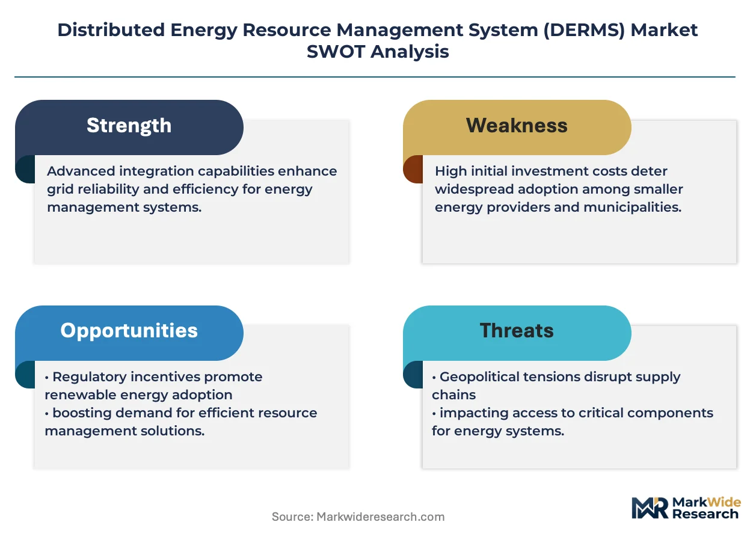Image resolution: width=756 pixels, height=534 pixels.
Task: Click the Threats heading banner
Action: [517, 333]
